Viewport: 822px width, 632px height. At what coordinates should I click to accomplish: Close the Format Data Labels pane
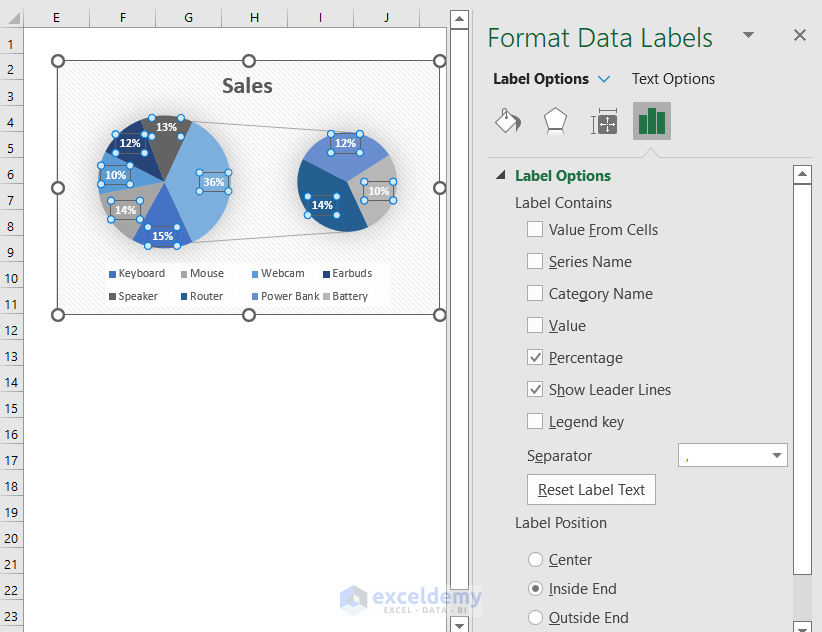[799, 35]
